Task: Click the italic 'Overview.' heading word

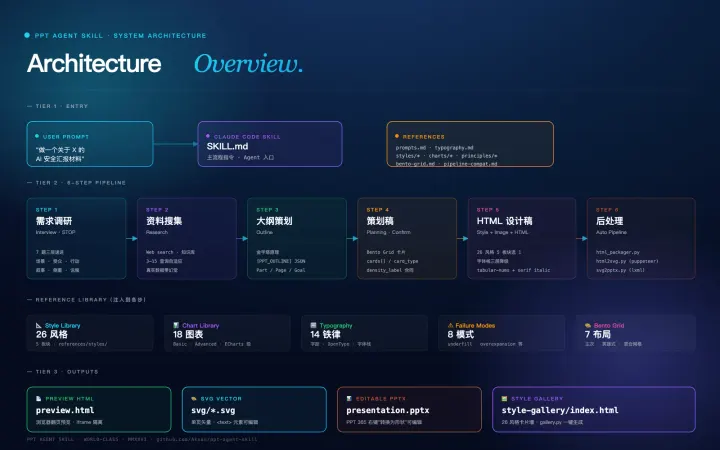Action: point(248,63)
